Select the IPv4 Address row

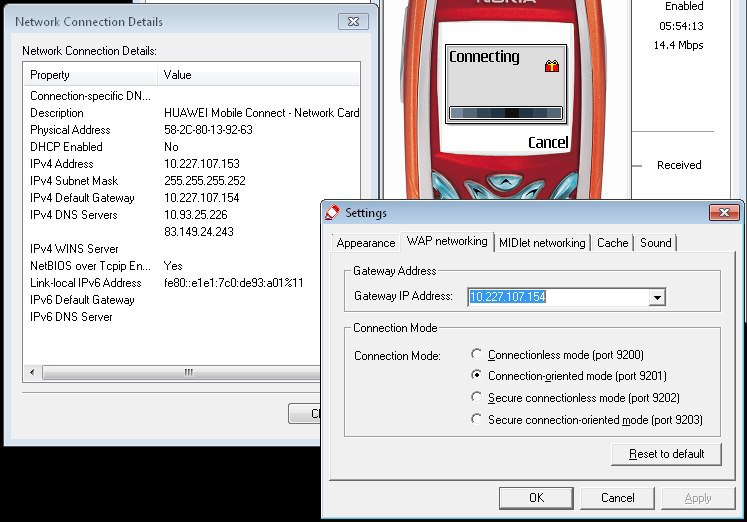coord(192,164)
